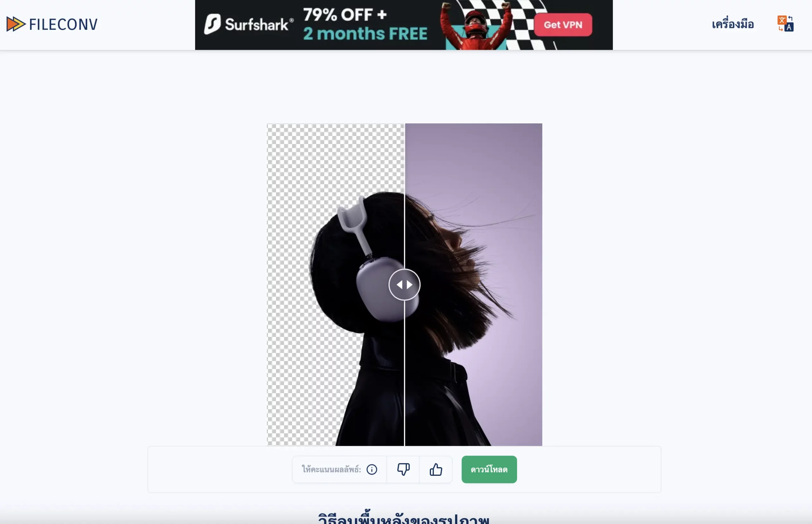This screenshot has width=812, height=524.
Task: Click the 79% OFF ad text
Action: coord(345,15)
